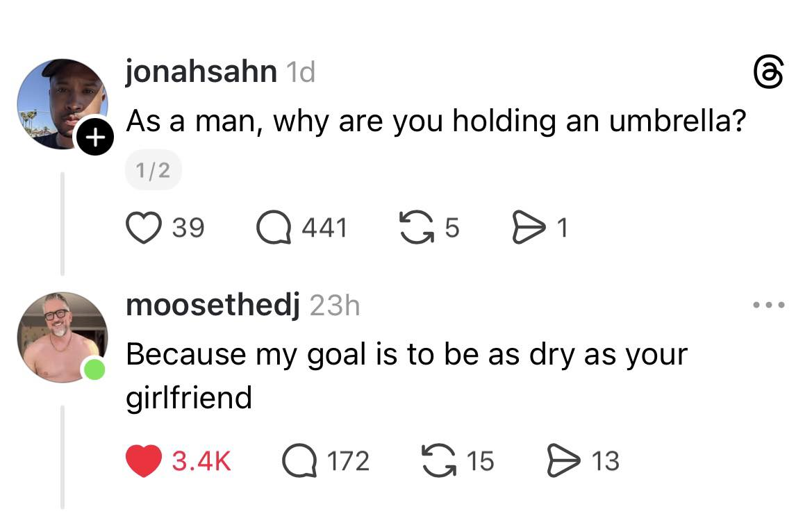
Task: Open the reply thread on moosethedj's comment
Action: [300, 460]
